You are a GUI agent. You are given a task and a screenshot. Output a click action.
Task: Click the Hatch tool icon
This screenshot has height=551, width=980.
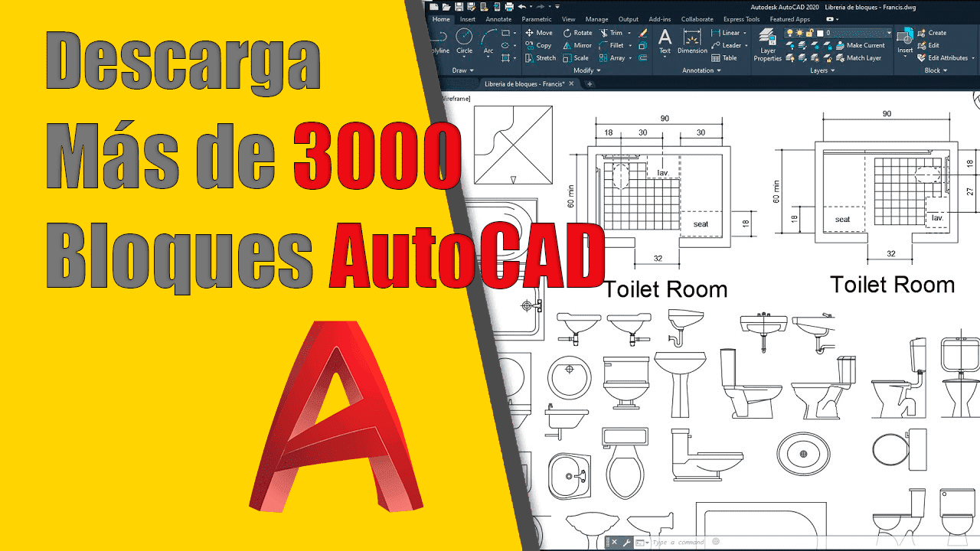click(x=505, y=57)
